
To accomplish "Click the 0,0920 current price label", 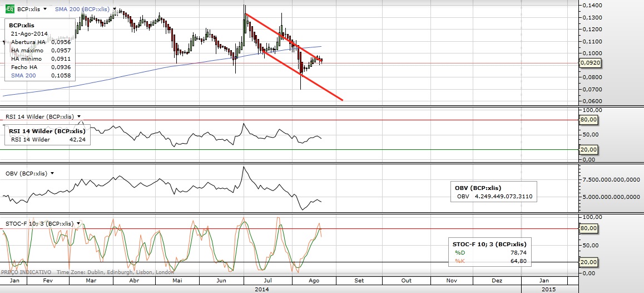I will (589, 64).
